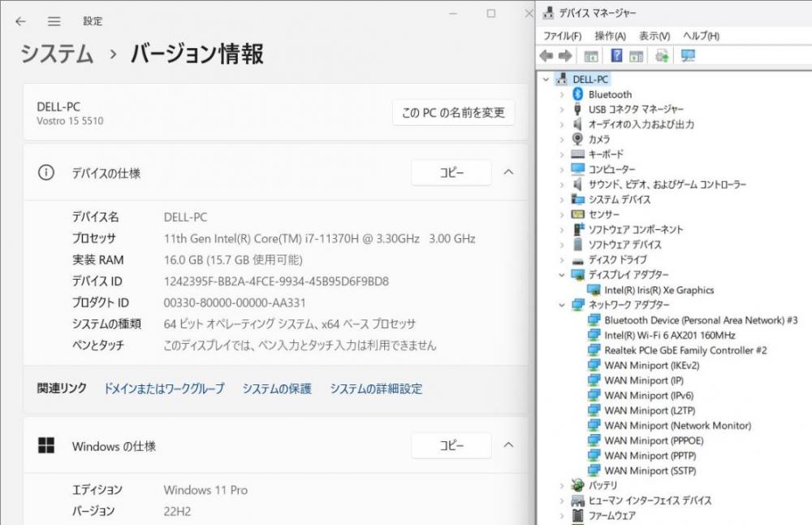This screenshot has height=525, width=812.
Task: Click the firmware category icon
Action: pos(578,515)
